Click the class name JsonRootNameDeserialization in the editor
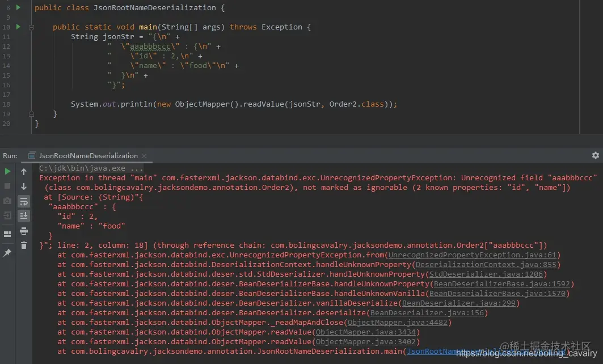 (x=155, y=8)
